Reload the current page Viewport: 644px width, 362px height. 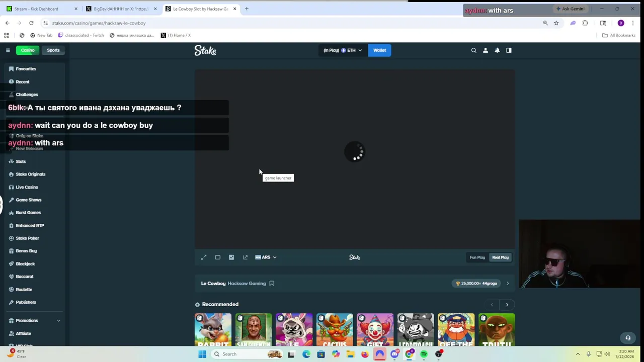tap(31, 23)
